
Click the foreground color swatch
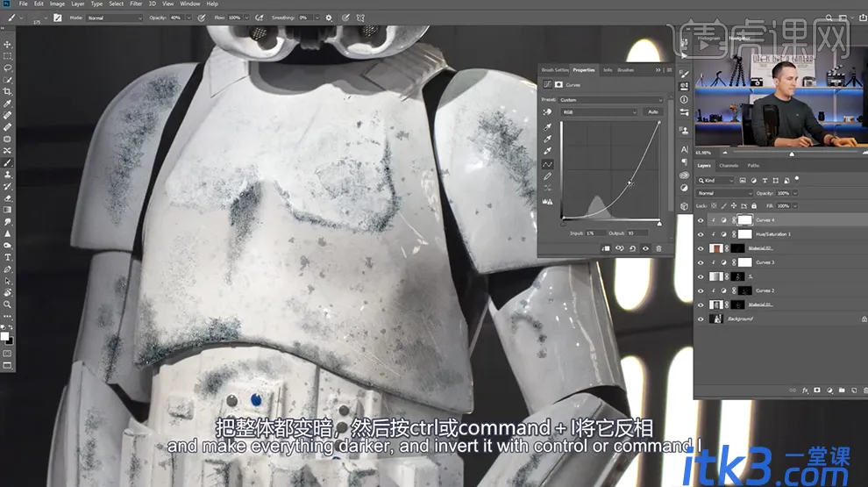click(4, 336)
